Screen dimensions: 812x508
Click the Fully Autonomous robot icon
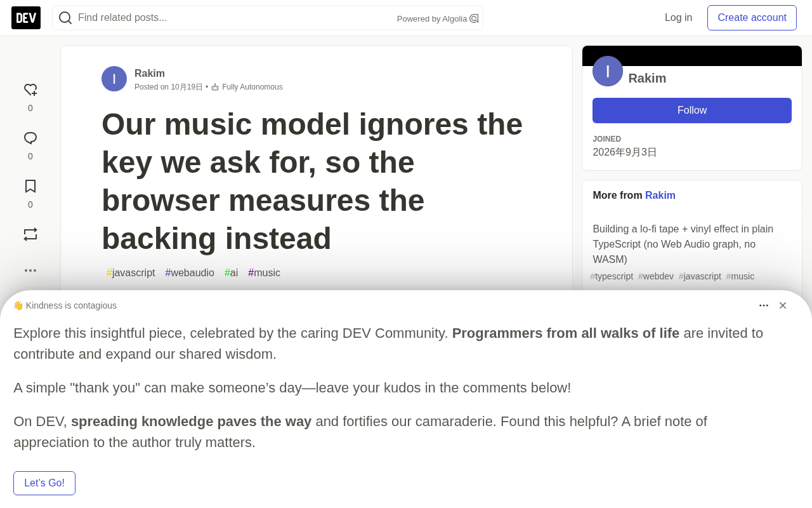215,87
